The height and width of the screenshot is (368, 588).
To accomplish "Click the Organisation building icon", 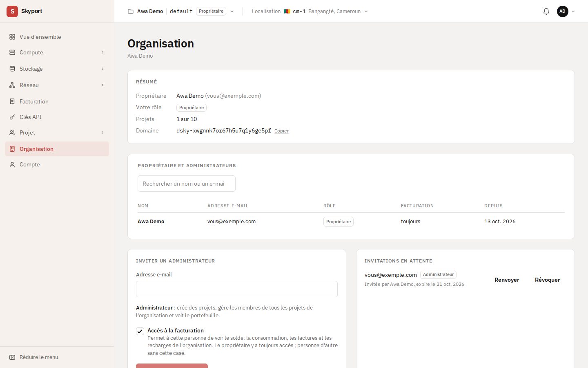I will (x=12, y=149).
